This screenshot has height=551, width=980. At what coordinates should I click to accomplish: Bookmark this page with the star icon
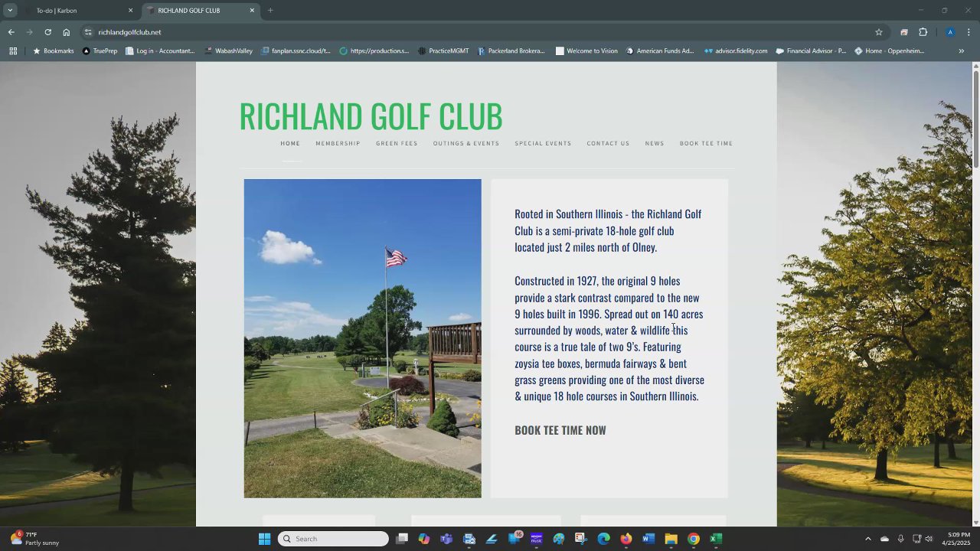879,32
